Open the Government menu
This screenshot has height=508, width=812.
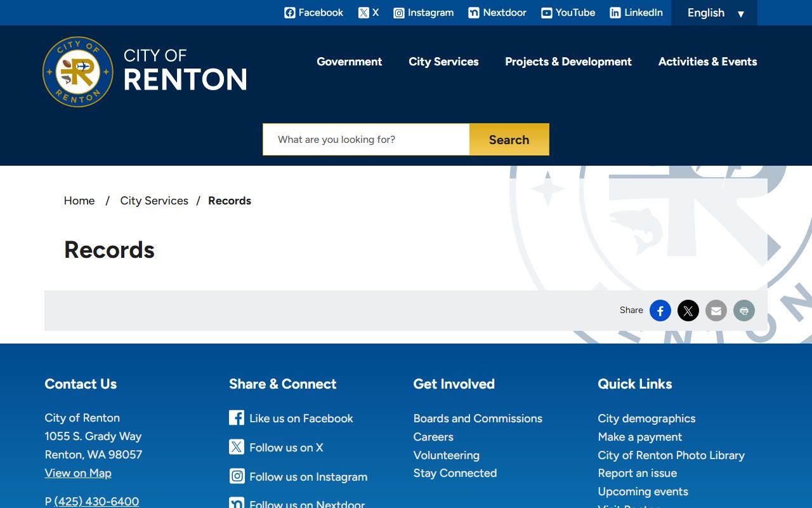pyautogui.click(x=350, y=62)
